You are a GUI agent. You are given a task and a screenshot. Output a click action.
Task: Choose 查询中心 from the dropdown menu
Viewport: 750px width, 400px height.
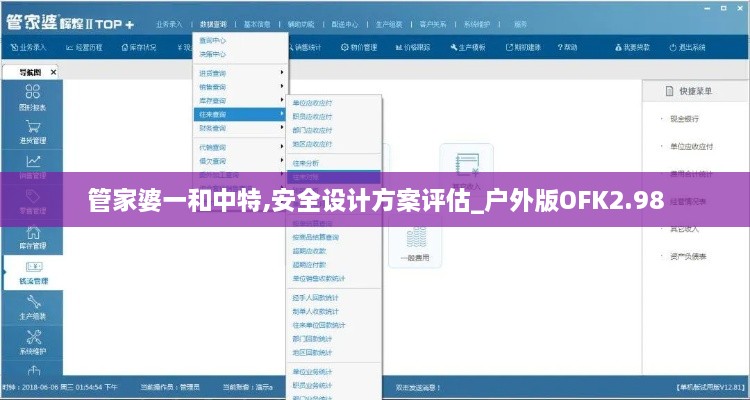pyautogui.click(x=240, y=41)
